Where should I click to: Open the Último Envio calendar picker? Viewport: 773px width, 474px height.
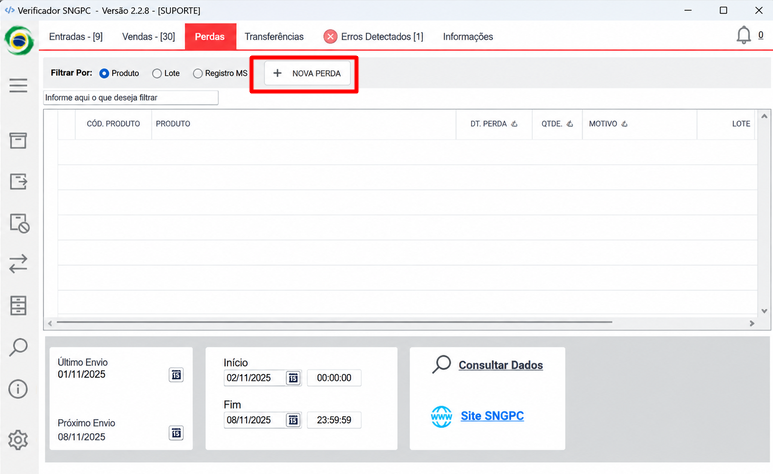coord(176,375)
